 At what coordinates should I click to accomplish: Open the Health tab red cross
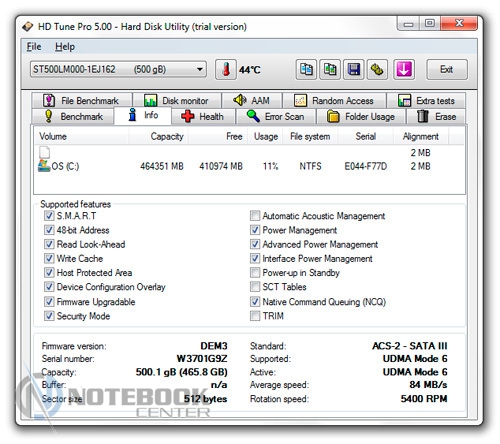pos(203,117)
